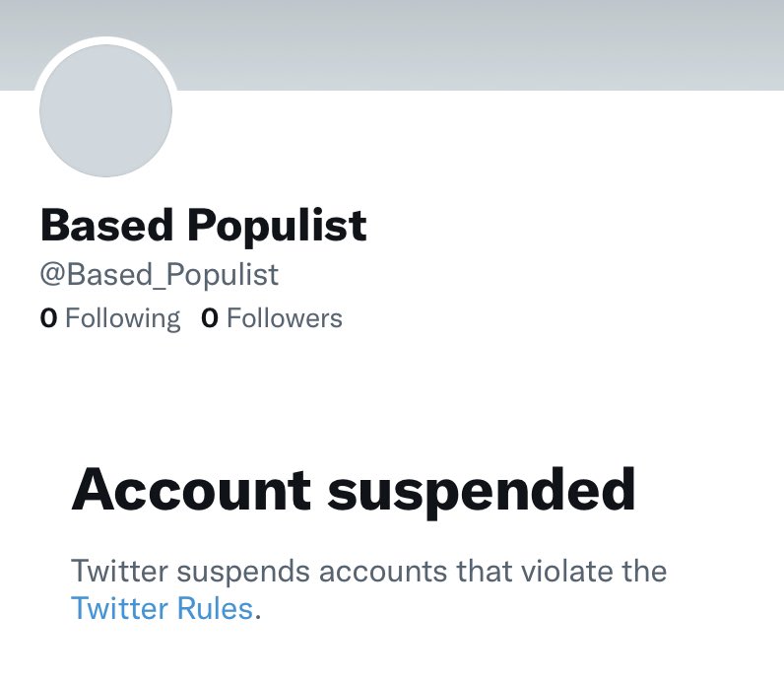Click the word "suspended" in the heading
This screenshot has height=681, width=784.
[x=482, y=491]
